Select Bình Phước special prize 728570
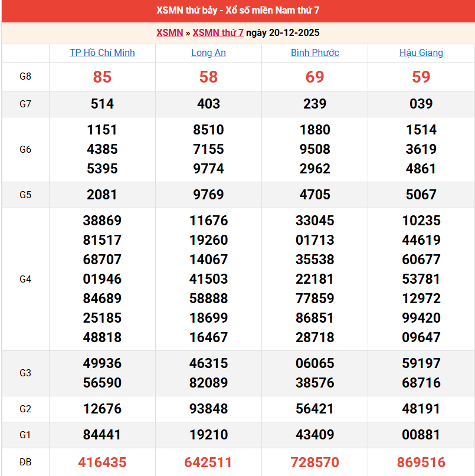Image resolution: width=475 pixels, height=476 pixels. point(315,462)
